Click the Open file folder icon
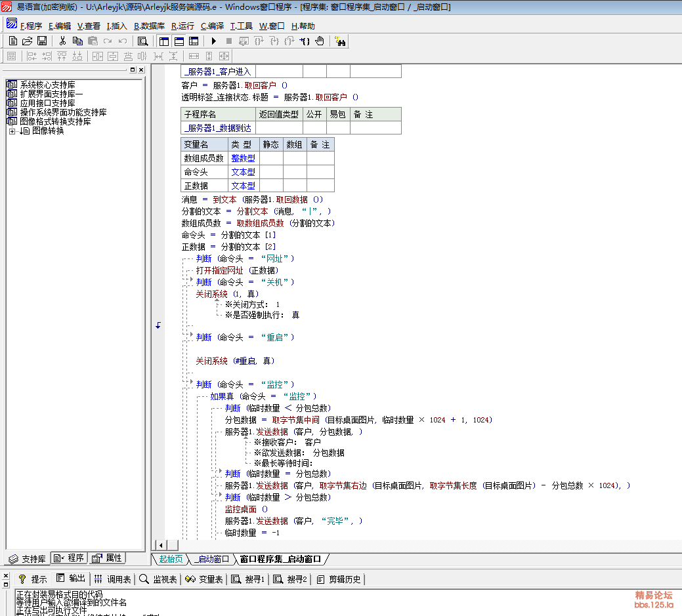The width and height of the screenshot is (682, 616). click(x=28, y=41)
